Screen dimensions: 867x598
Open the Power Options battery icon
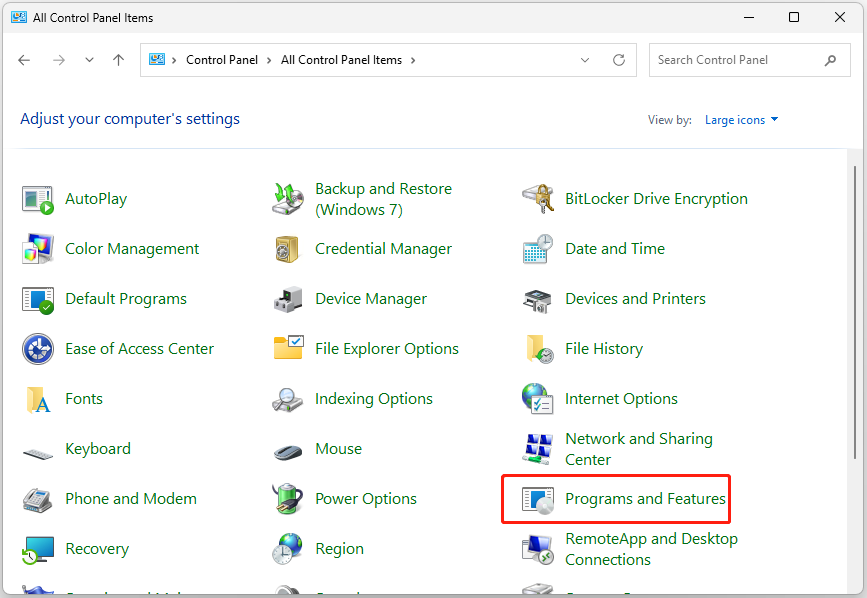pos(288,499)
